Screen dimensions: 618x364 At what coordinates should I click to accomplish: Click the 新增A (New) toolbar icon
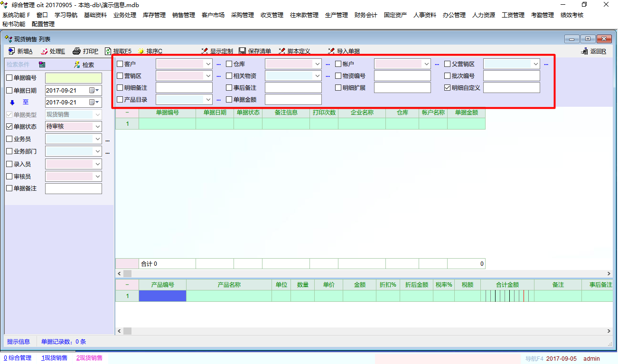point(12,51)
